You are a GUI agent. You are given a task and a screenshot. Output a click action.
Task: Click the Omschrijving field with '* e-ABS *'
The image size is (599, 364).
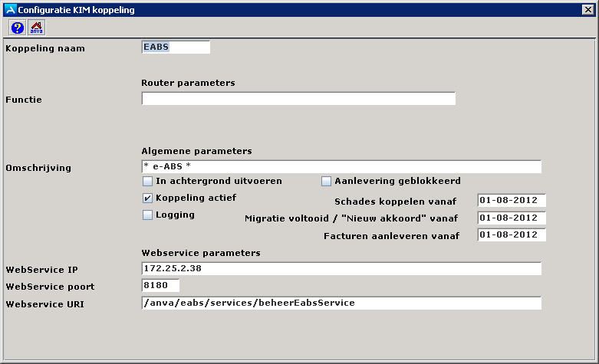point(341,167)
